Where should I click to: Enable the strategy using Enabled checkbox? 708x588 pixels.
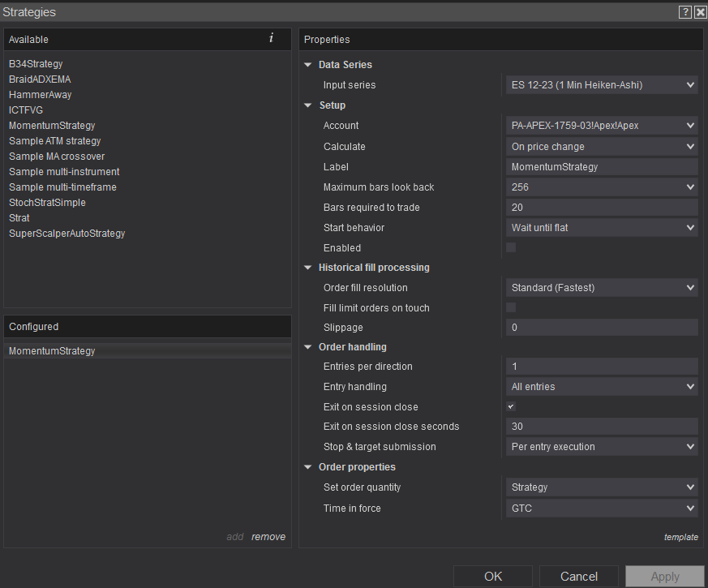511,247
